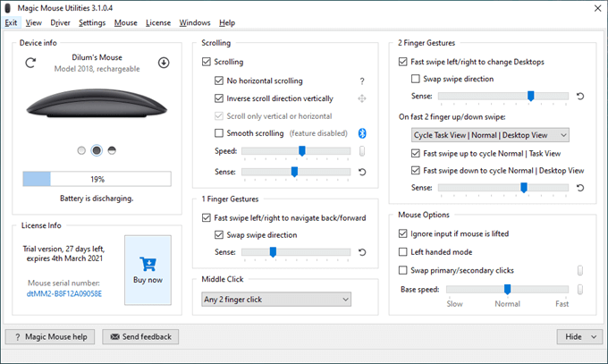This screenshot has width=608, height=364.
Task: Open the Middle Click dropdown
Action: (275, 299)
